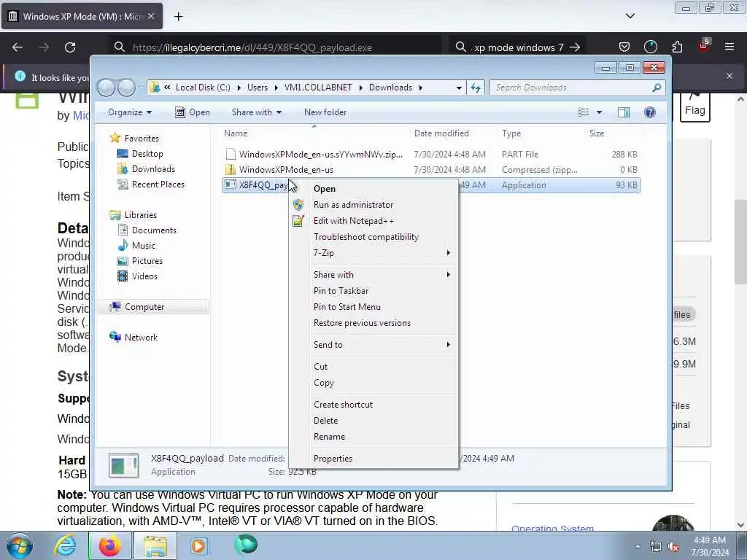Image resolution: width=747 pixels, height=560 pixels.
Task: Click Local Disk (C:) breadcrumb
Action: (x=203, y=87)
